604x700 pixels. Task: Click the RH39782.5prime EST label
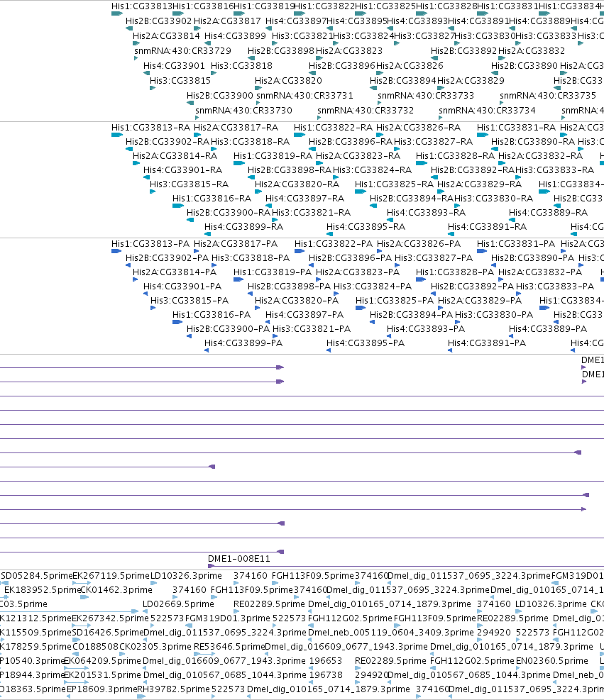tap(173, 689)
